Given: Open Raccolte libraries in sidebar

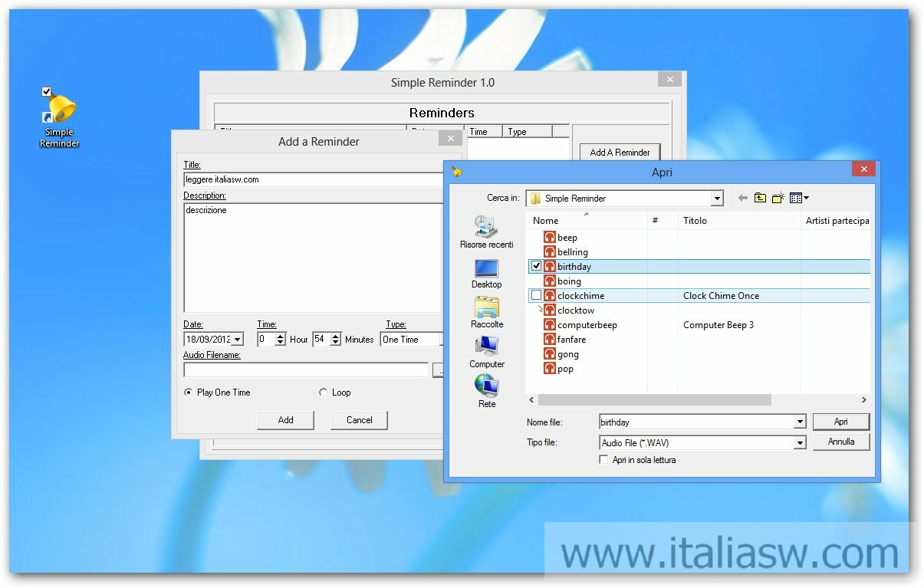Looking at the screenshot, I should 486,312.
